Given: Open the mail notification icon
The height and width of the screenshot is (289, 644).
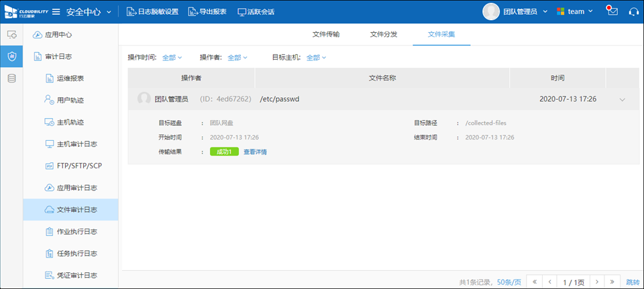Looking at the screenshot, I should pos(611,11).
